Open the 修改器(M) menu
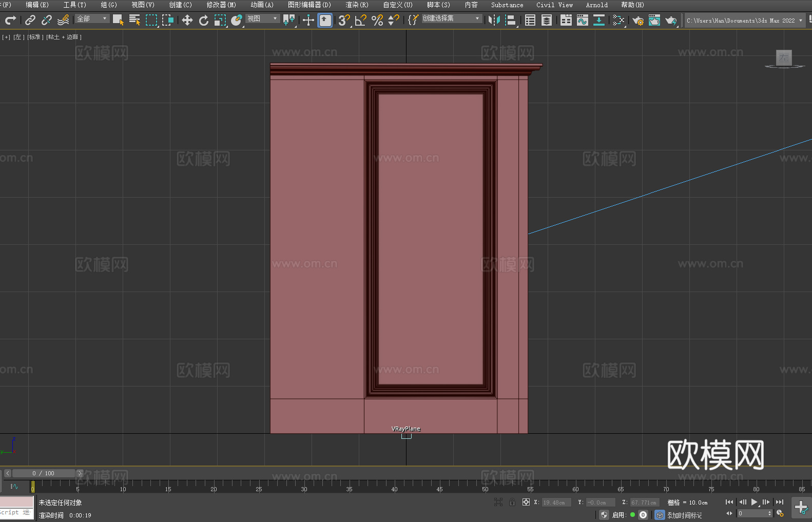 221,5
